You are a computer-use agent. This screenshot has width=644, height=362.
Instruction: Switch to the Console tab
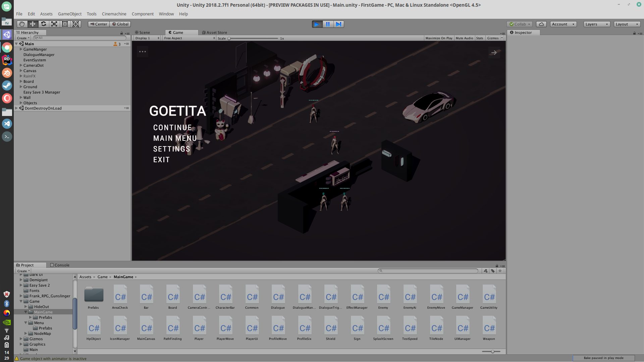pyautogui.click(x=60, y=265)
